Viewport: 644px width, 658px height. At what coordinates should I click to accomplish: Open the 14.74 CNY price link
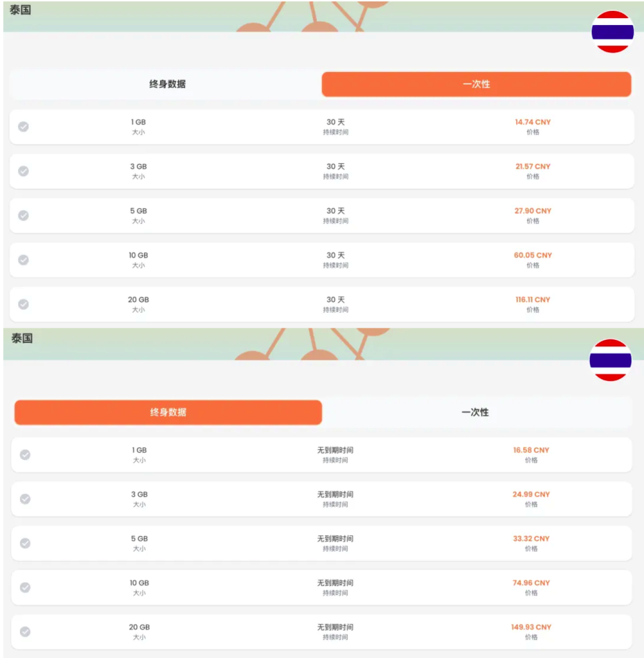(533, 122)
